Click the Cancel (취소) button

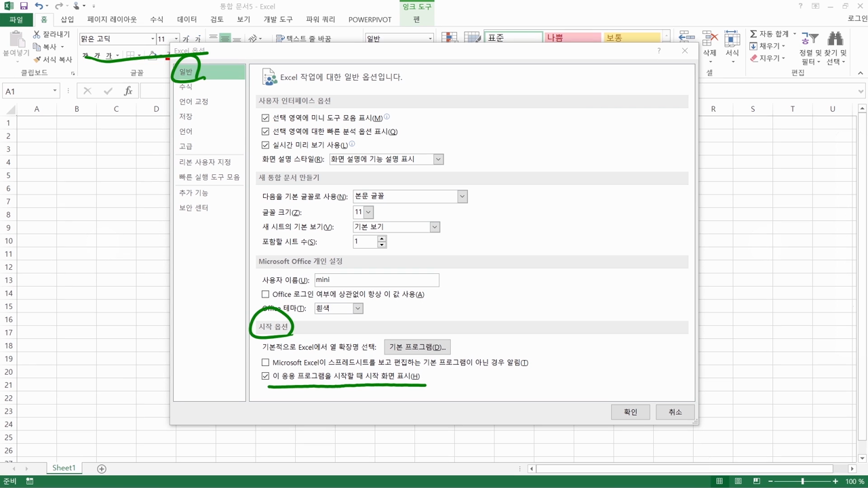675,412
